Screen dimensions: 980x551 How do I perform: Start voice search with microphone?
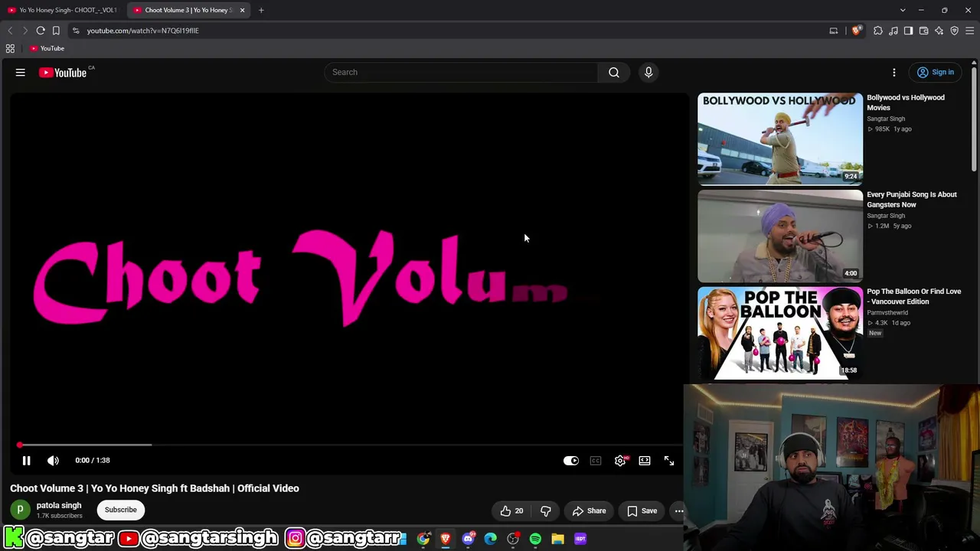click(x=648, y=72)
